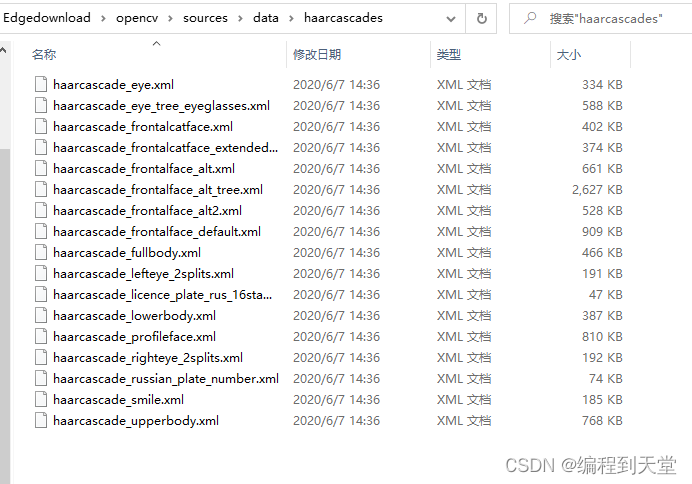Image resolution: width=692 pixels, height=484 pixels.
Task: Click the icon beside haarcascade_licence_plate_rus file
Action: click(x=41, y=295)
